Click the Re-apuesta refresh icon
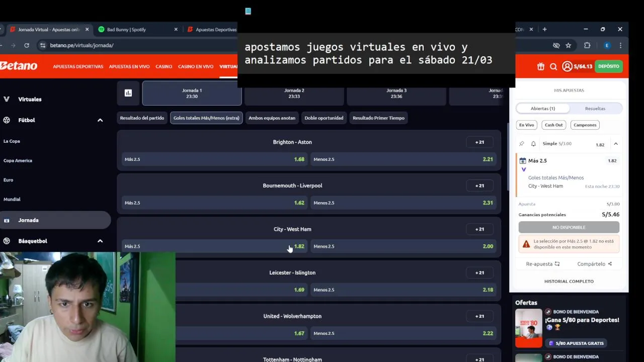The width and height of the screenshot is (644, 362). (x=557, y=264)
